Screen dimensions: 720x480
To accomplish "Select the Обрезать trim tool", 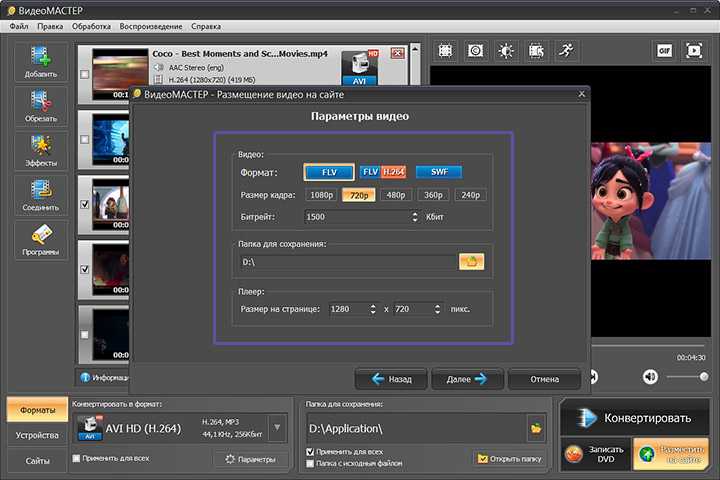I will [41, 107].
